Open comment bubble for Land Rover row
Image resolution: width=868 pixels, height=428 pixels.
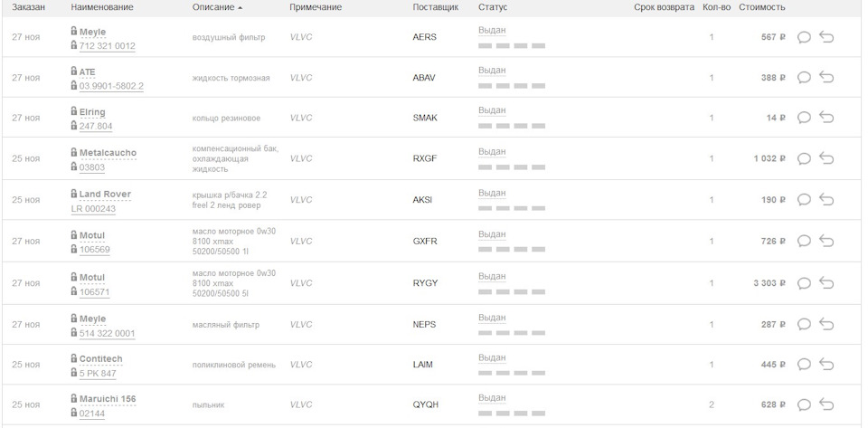tap(803, 200)
